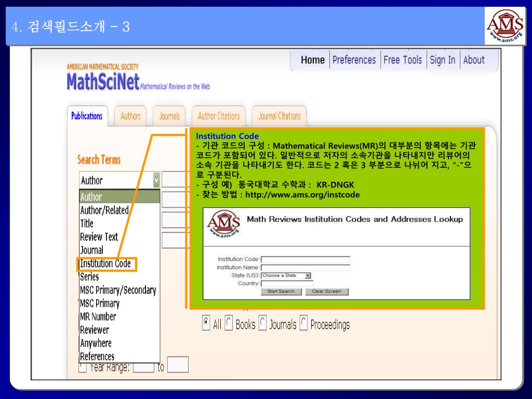
Task: Choose Journal from the search field list
Action: 91,250
